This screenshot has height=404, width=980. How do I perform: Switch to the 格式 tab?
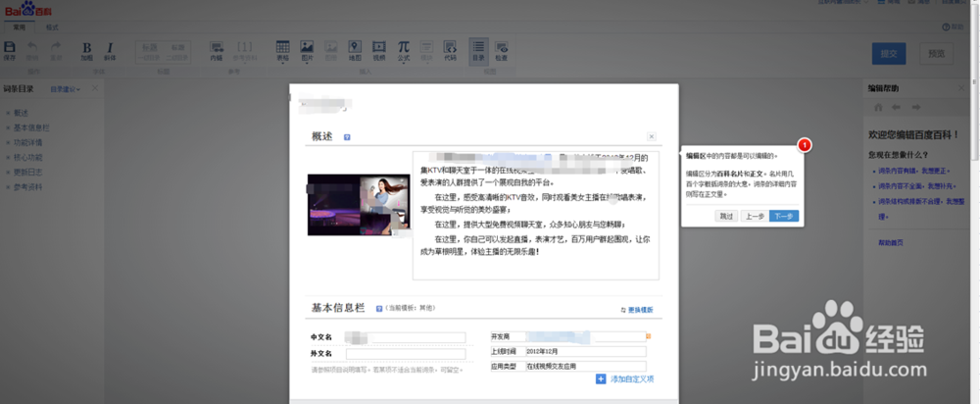[52, 27]
